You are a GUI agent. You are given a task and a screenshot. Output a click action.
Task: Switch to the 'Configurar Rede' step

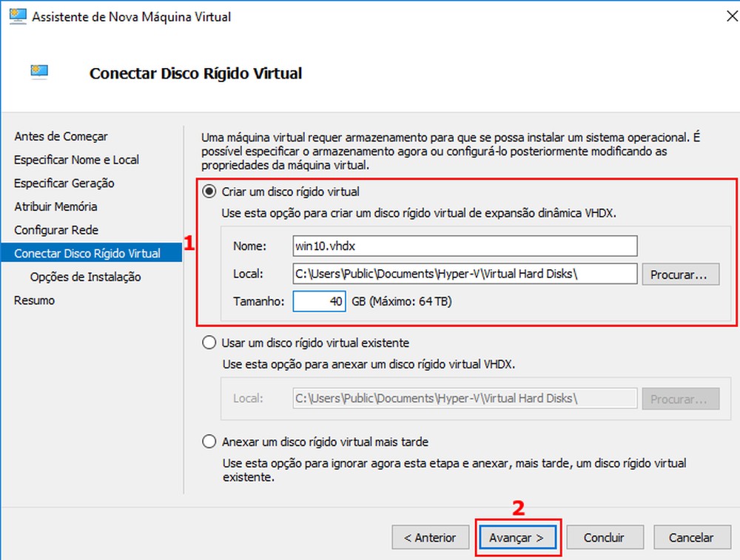click(58, 229)
